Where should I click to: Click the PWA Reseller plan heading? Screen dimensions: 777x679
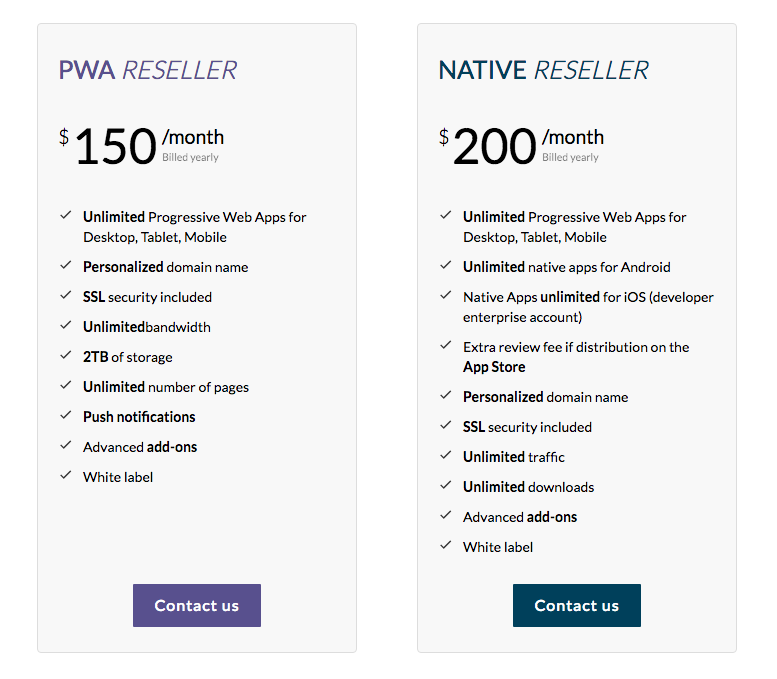click(148, 70)
